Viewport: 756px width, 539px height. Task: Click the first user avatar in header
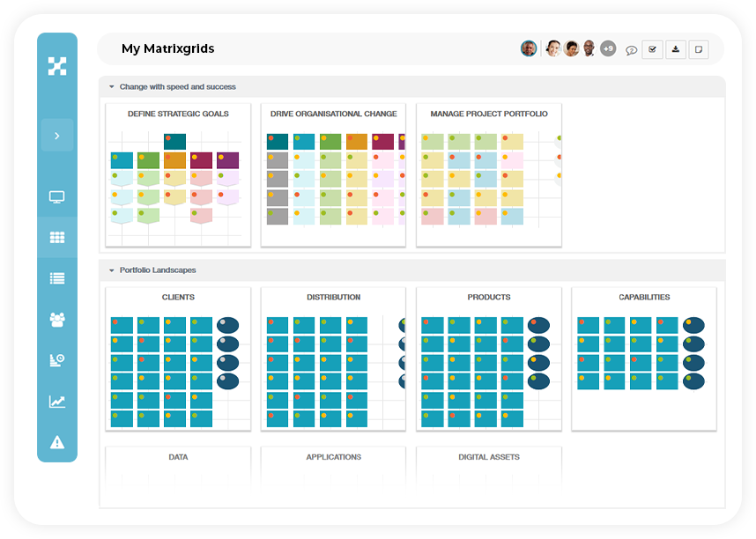(529, 48)
